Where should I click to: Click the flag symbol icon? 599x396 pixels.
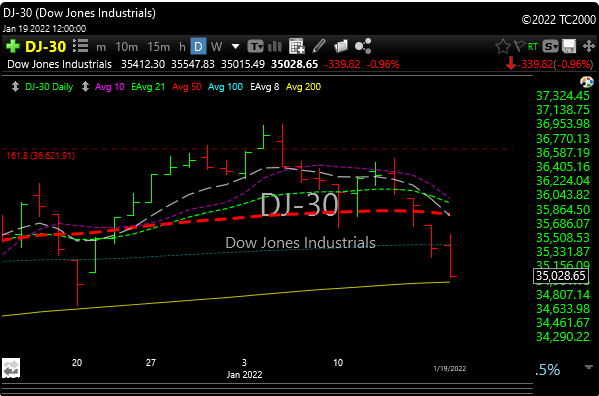point(520,46)
